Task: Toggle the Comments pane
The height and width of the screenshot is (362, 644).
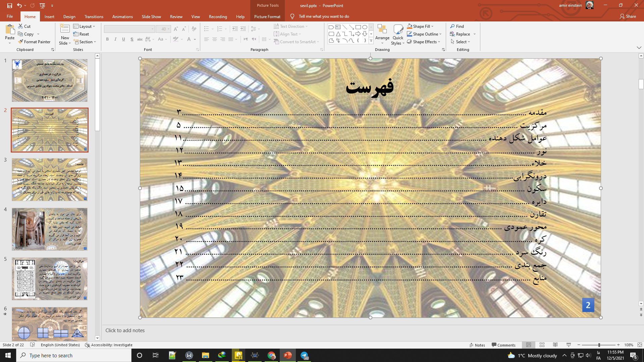Action: [x=503, y=345]
